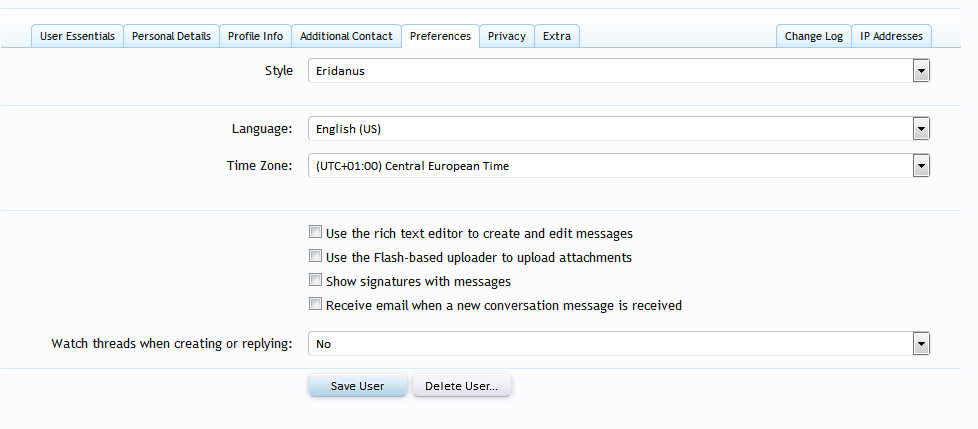Viewport: 978px width, 429px height.
Task: Click the Time Zone field label
Action: [259, 166]
